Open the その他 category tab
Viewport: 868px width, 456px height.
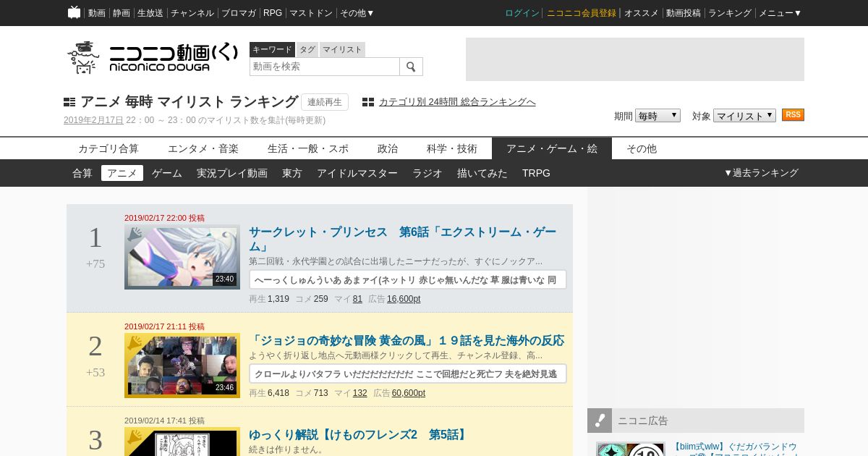click(x=642, y=148)
